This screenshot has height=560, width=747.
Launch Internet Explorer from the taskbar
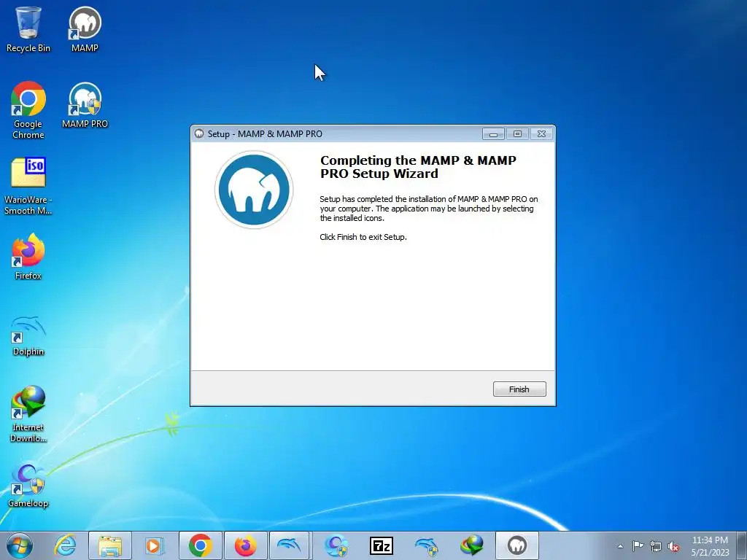(65, 545)
